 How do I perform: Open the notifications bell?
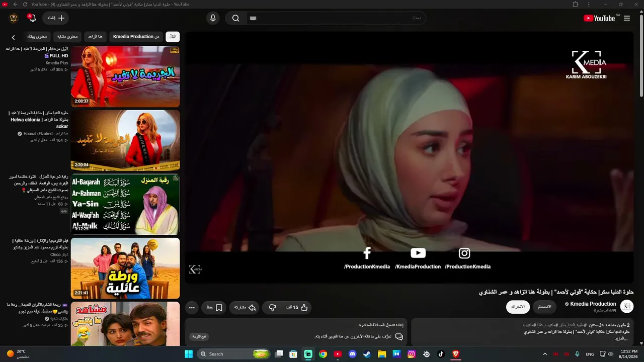32,18
